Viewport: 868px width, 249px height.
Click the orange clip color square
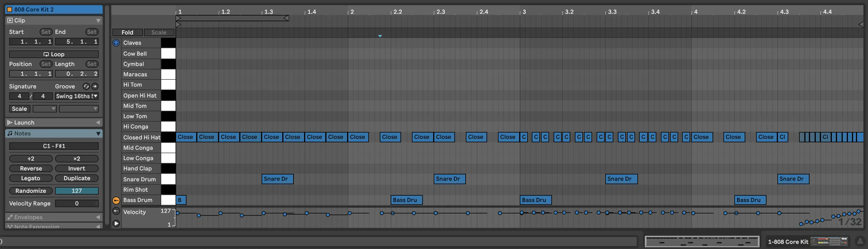point(10,9)
